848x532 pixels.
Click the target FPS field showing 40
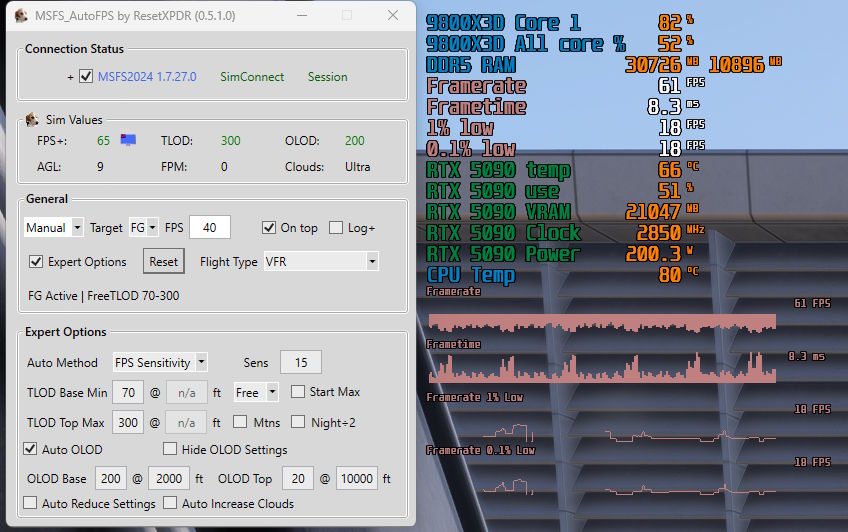pos(210,227)
